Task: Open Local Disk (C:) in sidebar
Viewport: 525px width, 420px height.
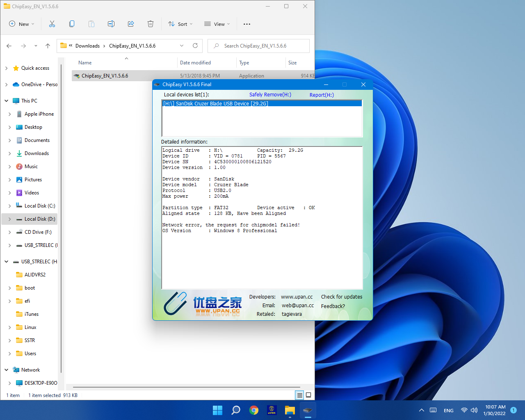Action: (40, 206)
